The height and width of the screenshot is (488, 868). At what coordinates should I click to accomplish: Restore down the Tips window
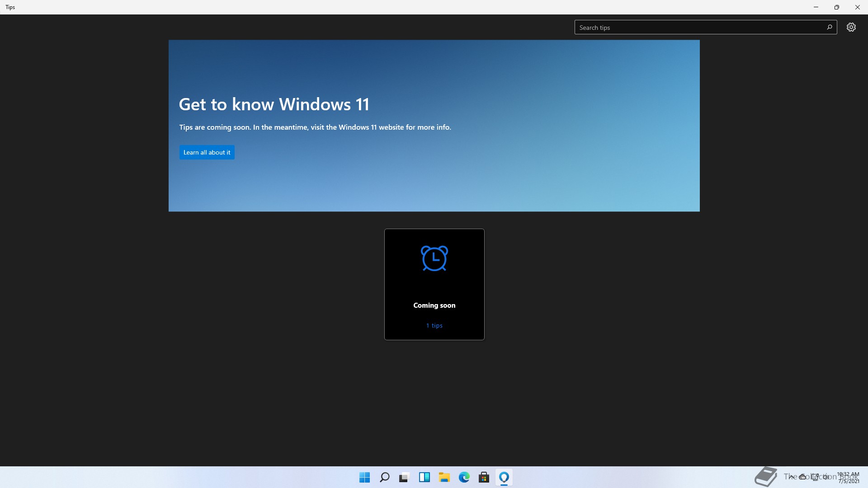click(x=836, y=7)
